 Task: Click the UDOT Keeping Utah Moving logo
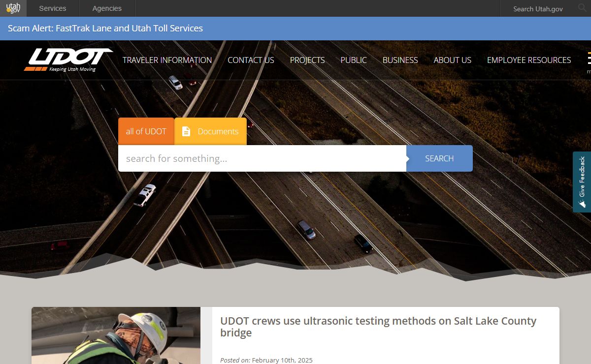point(68,60)
